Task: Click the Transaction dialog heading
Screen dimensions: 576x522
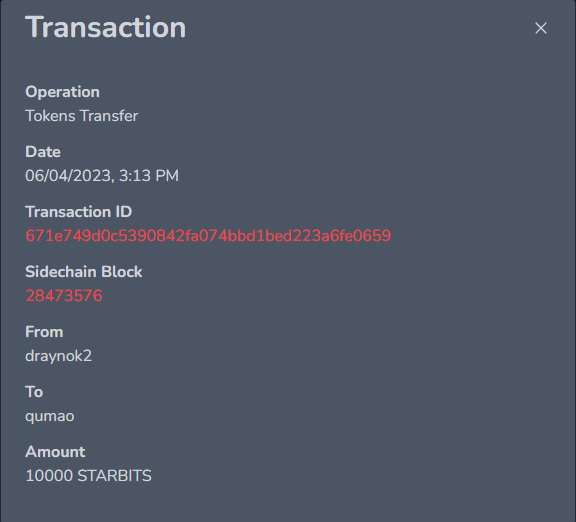Action: (106, 27)
